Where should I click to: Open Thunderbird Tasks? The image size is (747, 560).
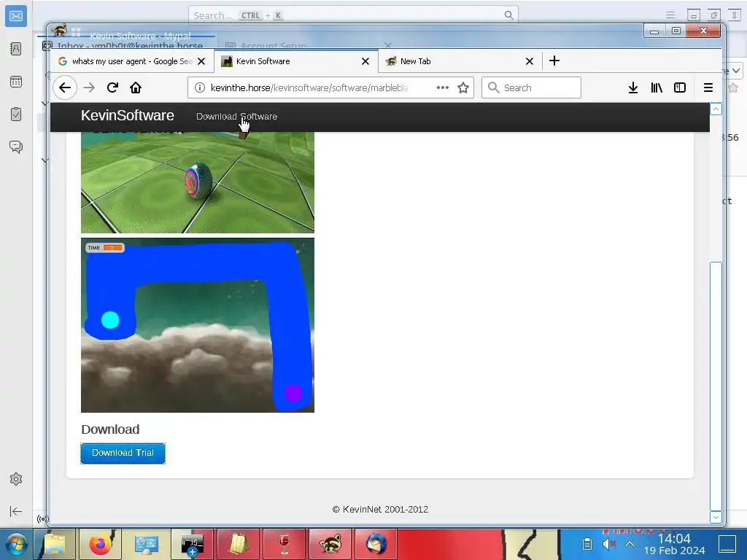pos(16,114)
